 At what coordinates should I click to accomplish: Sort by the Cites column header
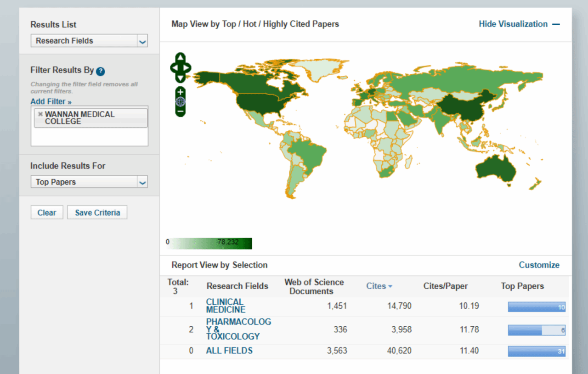click(379, 286)
